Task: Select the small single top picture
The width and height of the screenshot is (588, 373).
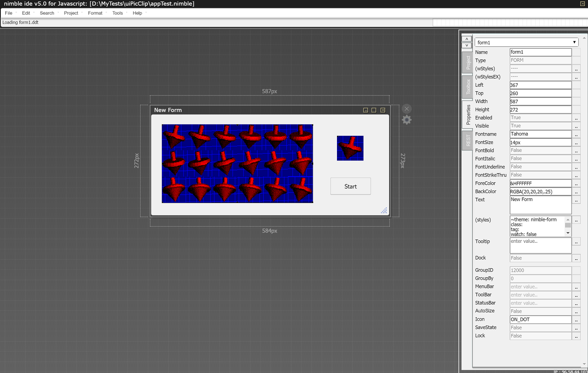Action: 350,148
